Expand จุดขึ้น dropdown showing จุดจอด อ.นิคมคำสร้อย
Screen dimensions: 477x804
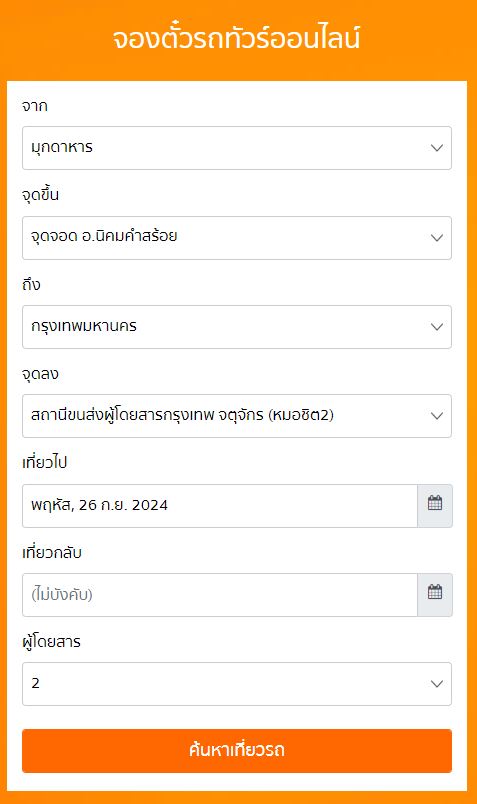pyautogui.click(x=237, y=238)
